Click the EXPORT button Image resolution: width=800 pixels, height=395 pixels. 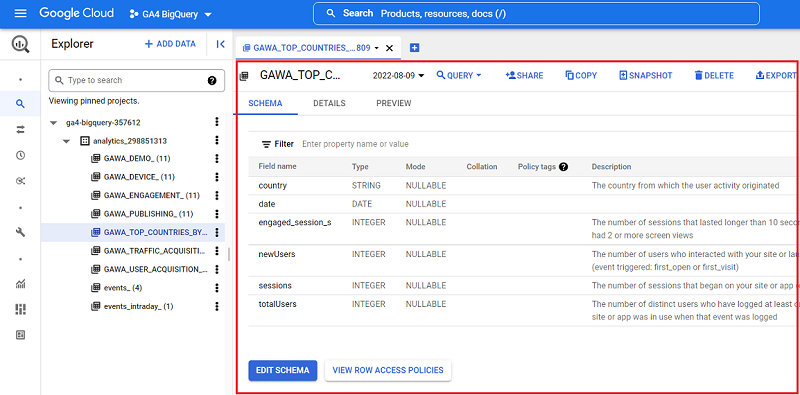tap(776, 75)
